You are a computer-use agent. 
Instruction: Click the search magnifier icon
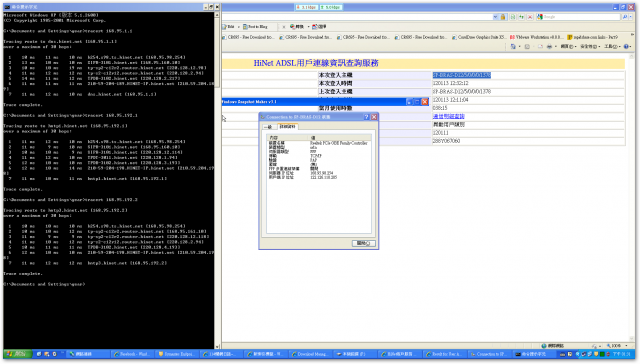624,17
